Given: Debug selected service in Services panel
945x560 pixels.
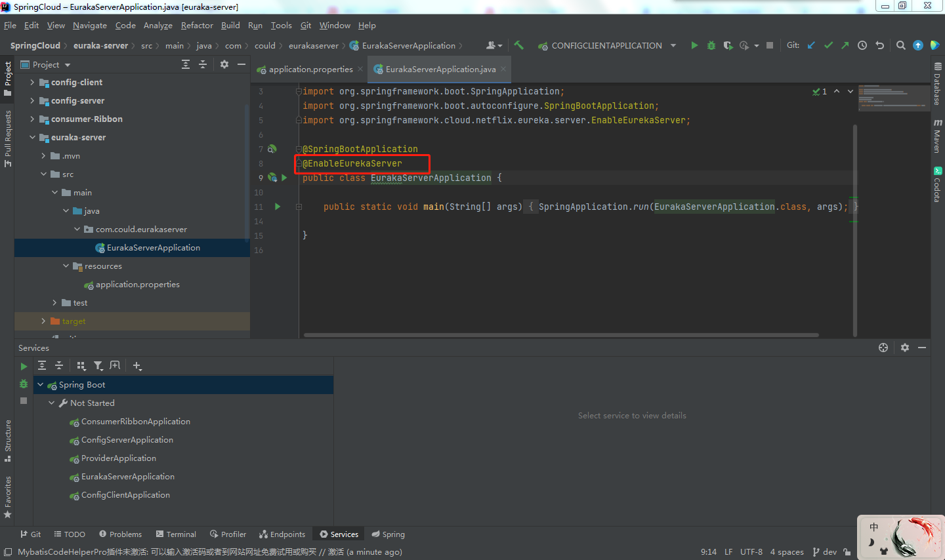Looking at the screenshot, I should click(x=24, y=384).
